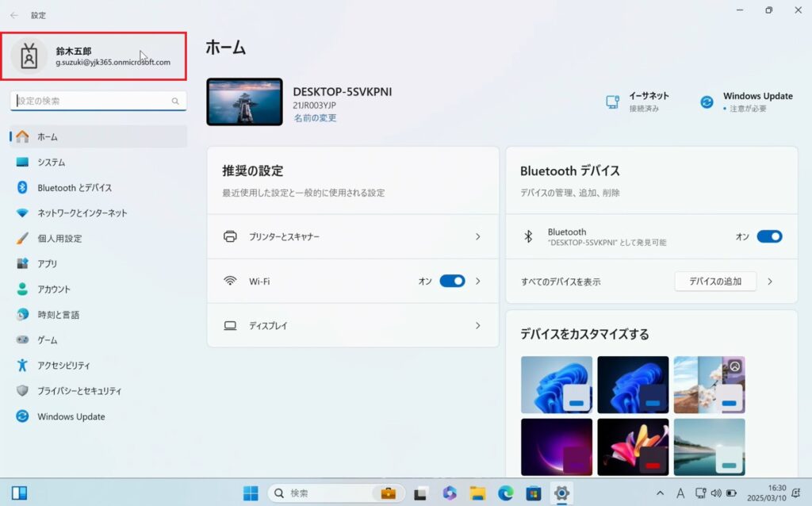Click the 名前の変更 link
This screenshot has height=506, width=812.
click(x=315, y=118)
